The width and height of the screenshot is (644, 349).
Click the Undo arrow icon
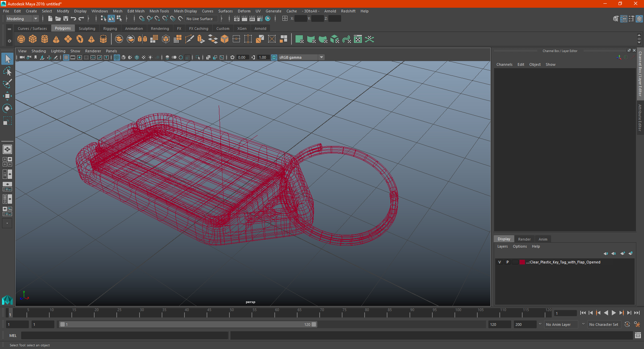coord(73,19)
